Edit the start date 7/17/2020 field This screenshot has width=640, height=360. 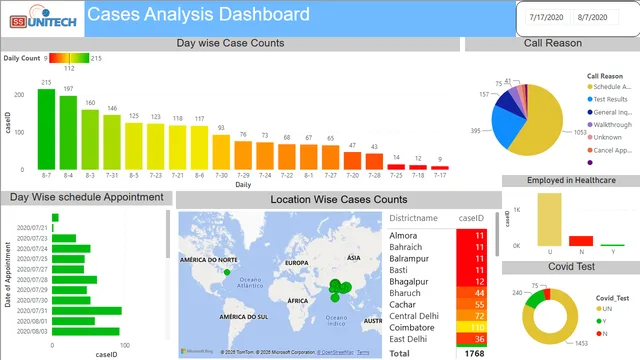(x=546, y=17)
